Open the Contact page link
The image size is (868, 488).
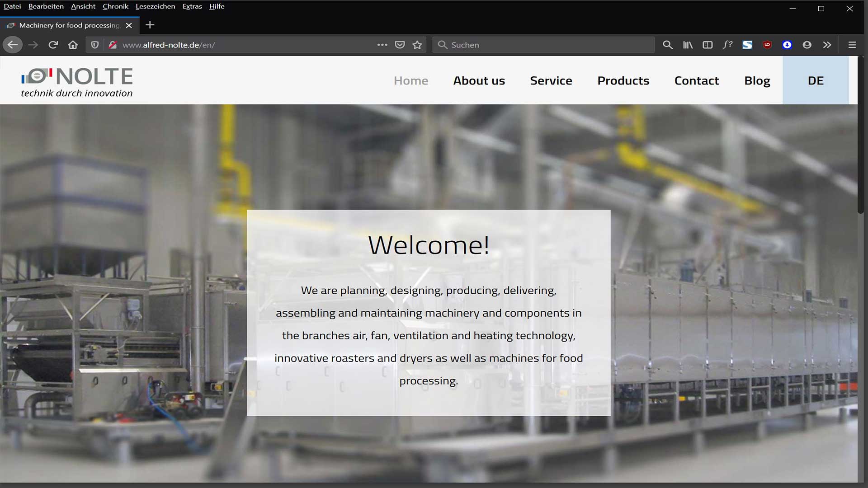[x=697, y=80]
